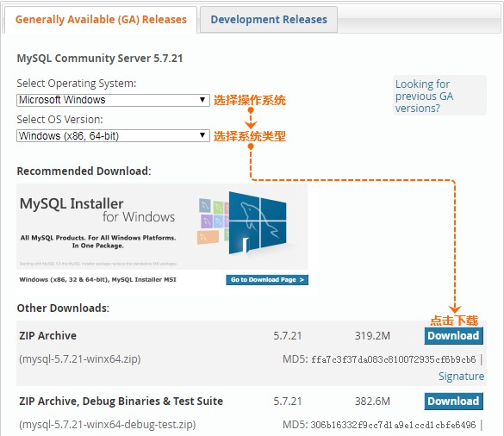Click the dolphin window image in banner
The height and width of the screenshot is (436, 504).
(258, 223)
